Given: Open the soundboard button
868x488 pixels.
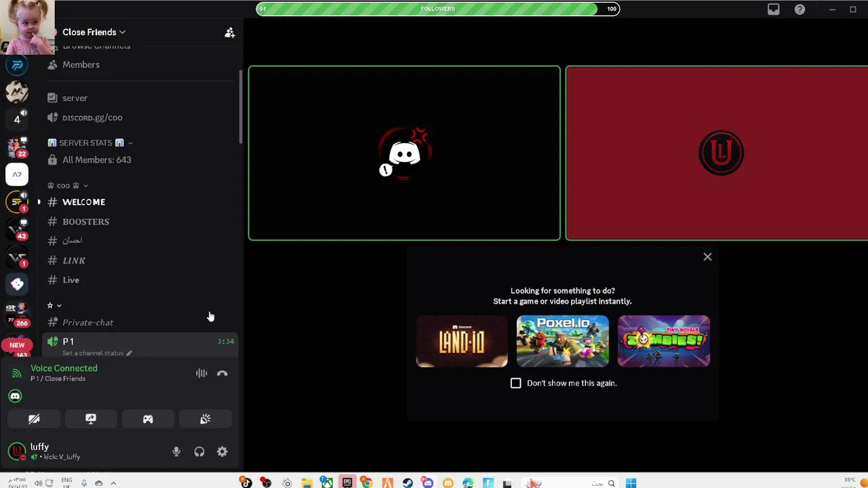Looking at the screenshot, I should pos(205,419).
